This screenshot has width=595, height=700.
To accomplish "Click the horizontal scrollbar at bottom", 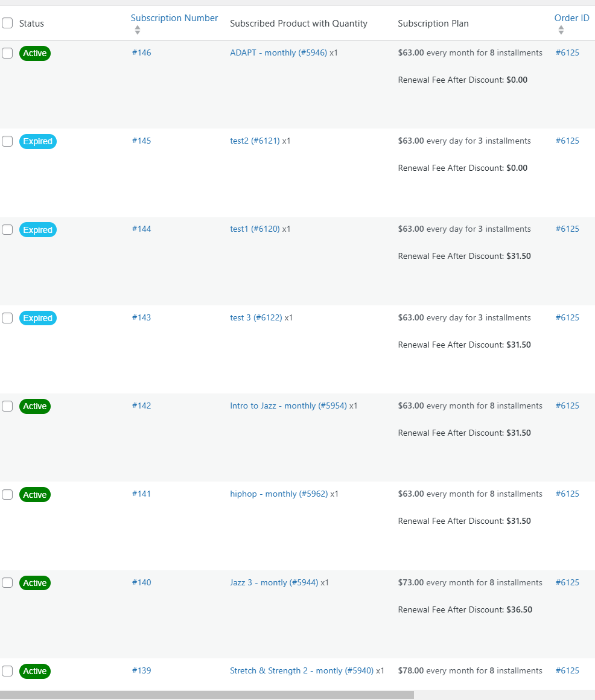I will coord(206,695).
